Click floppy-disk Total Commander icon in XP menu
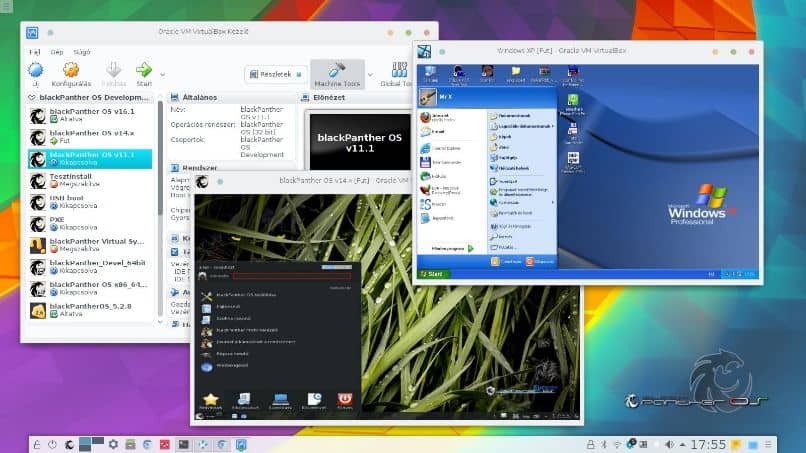This screenshot has width=806, height=453. coord(425,162)
